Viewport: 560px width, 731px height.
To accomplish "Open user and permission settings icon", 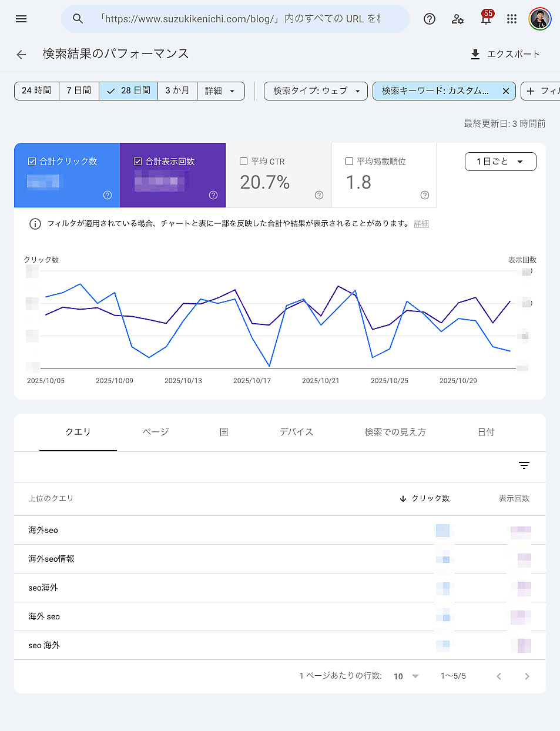I will pos(458,19).
